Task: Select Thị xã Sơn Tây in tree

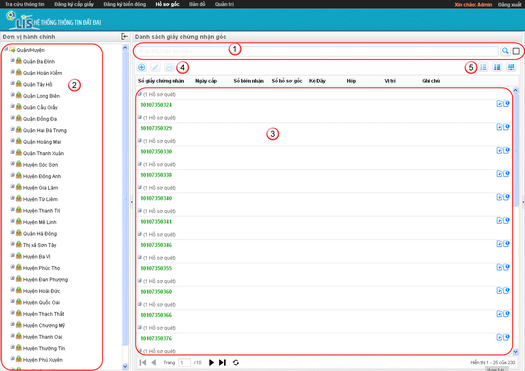Action: pyautogui.click(x=40, y=245)
